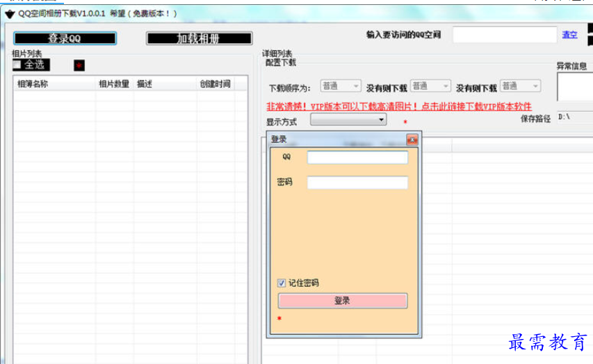Click the QQ account input field
This screenshot has width=593, height=364.
tap(357, 157)
